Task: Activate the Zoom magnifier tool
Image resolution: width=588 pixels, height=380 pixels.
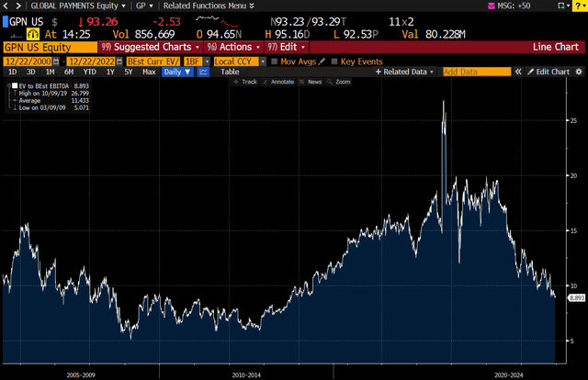Action: [x=339, y=82]
